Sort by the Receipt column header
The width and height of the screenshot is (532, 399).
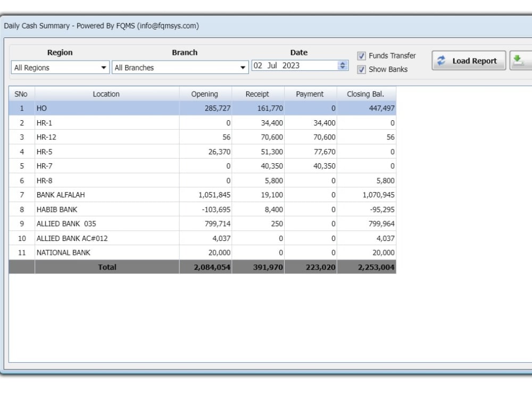[257, 94]
